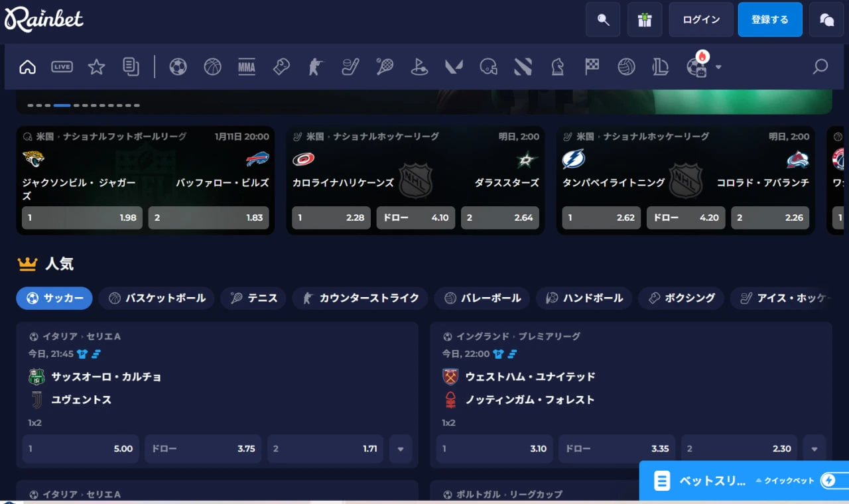Select the サッカー tab
This screenshot has height=504, width=849.
[x=54, y=298]
